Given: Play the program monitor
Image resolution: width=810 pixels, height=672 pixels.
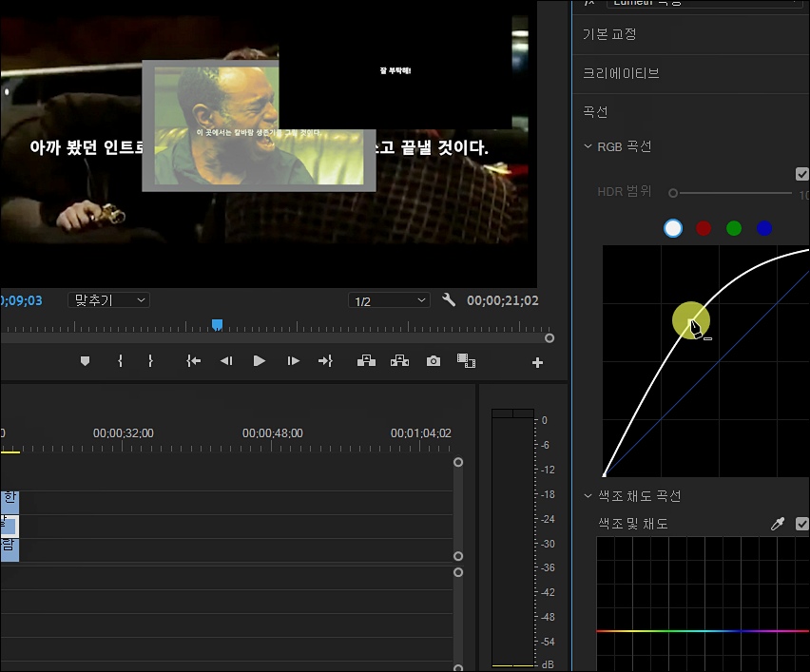Looking at the screenshot, I should point(260,360).
